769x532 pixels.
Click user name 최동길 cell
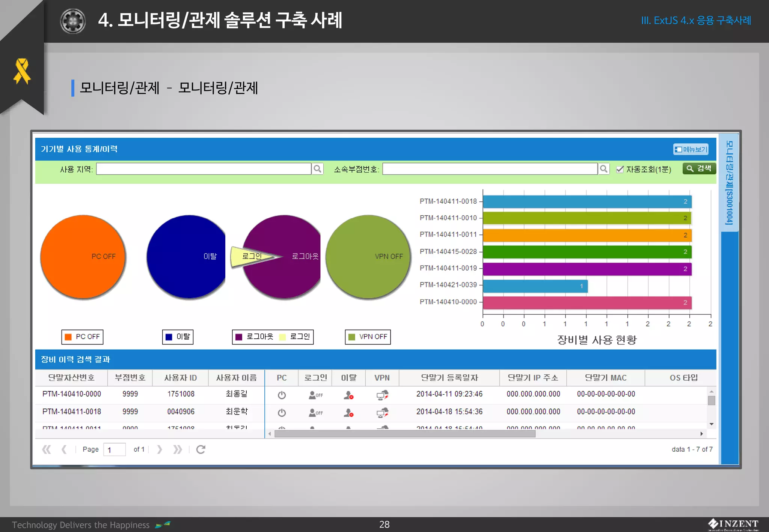pos(237,394)
